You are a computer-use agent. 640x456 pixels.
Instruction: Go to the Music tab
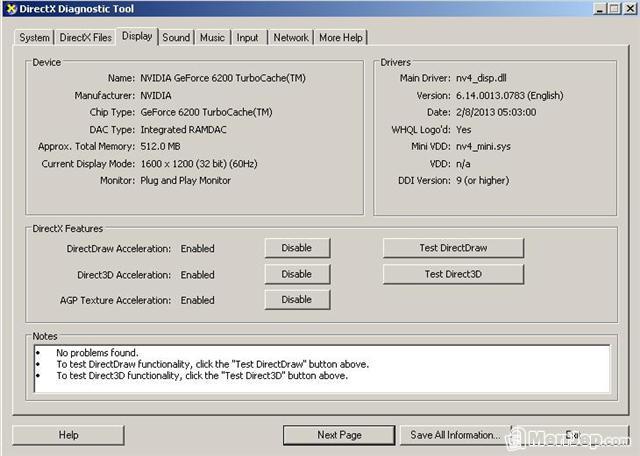pos(212,38)
